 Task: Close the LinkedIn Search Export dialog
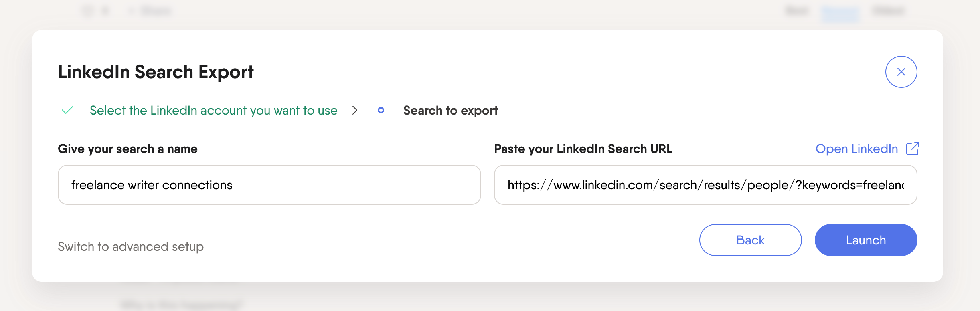901,72
